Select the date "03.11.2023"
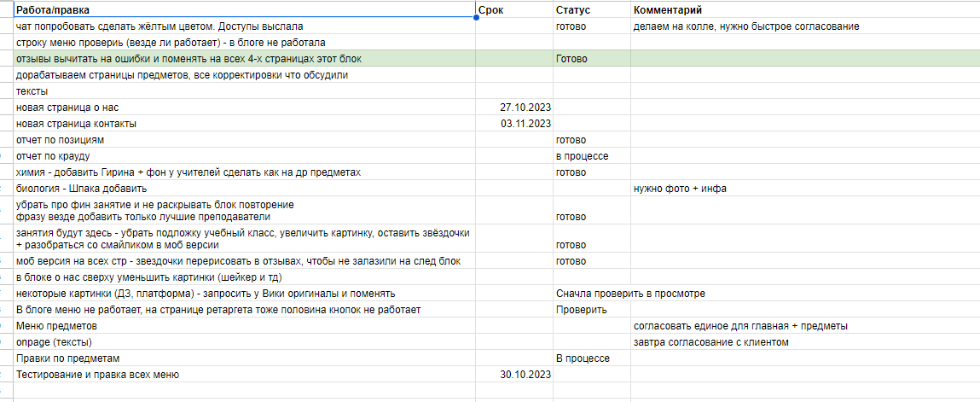This screenshot has width=980, height=402. [x=514, y=124]
